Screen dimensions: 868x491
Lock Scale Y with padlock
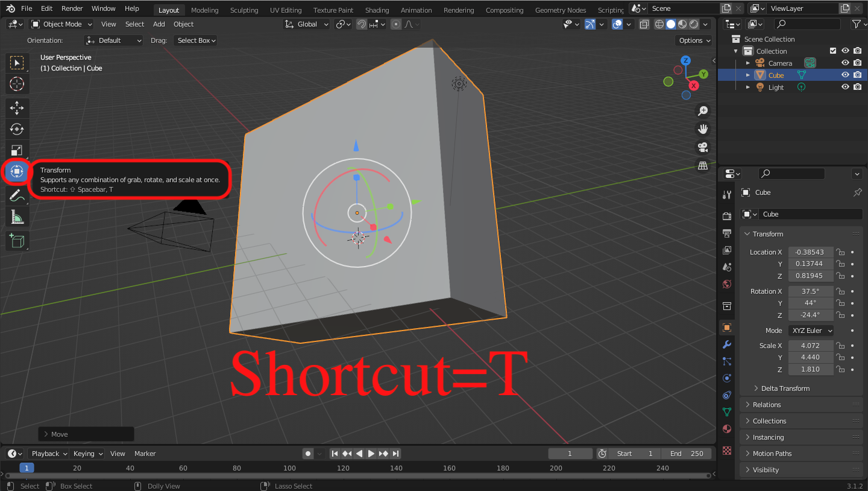(x=840, y=357)
